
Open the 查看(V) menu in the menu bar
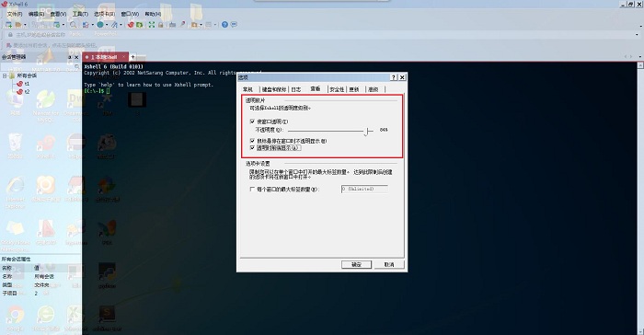pyautogui.click(x=58, y=14)
